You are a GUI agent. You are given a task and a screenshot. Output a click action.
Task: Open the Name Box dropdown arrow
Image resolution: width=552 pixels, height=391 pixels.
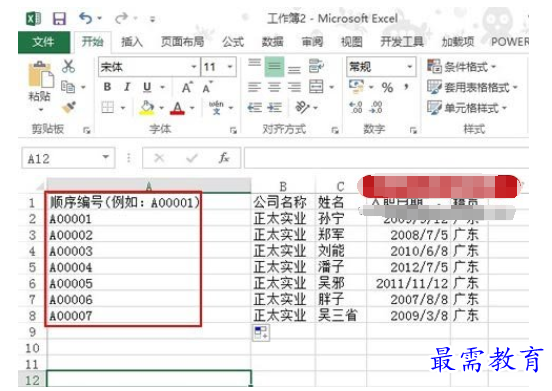tap(105, 157)
